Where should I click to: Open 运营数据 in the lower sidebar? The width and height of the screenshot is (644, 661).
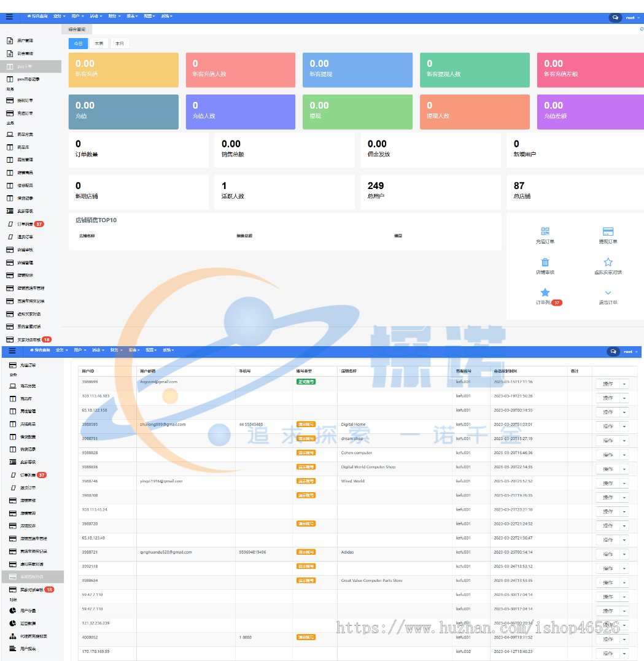click(28, 624)
